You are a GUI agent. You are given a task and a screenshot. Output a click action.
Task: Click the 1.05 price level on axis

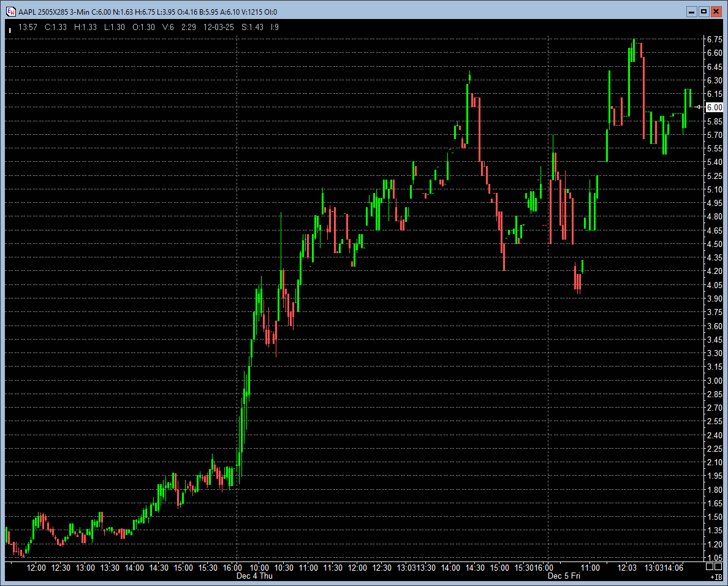click(714, 558)
